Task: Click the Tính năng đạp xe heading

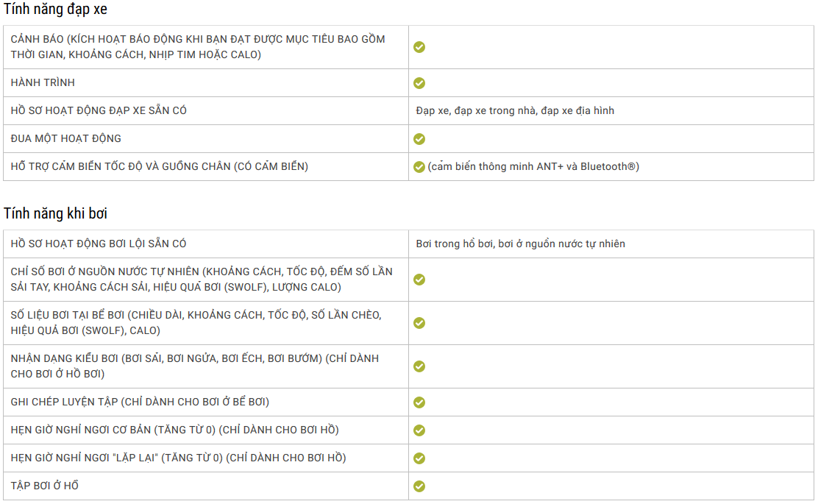Action: pos(55,10)
